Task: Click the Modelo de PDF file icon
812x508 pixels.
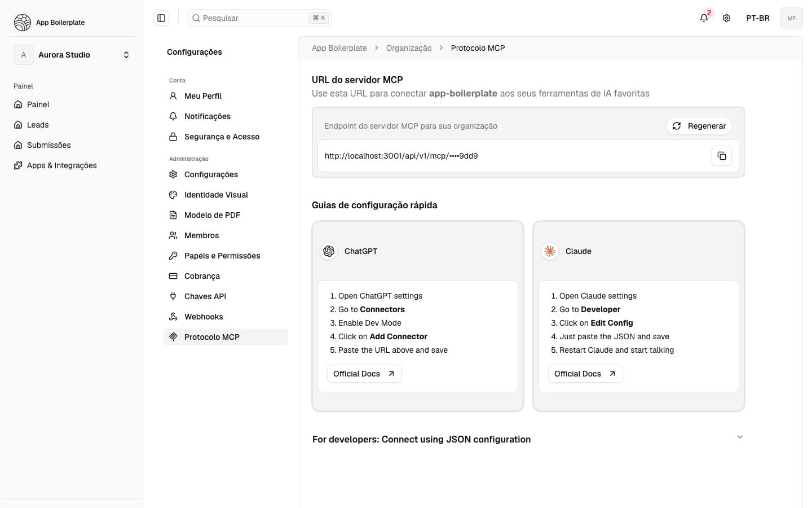Action: (x=173, y=215)
